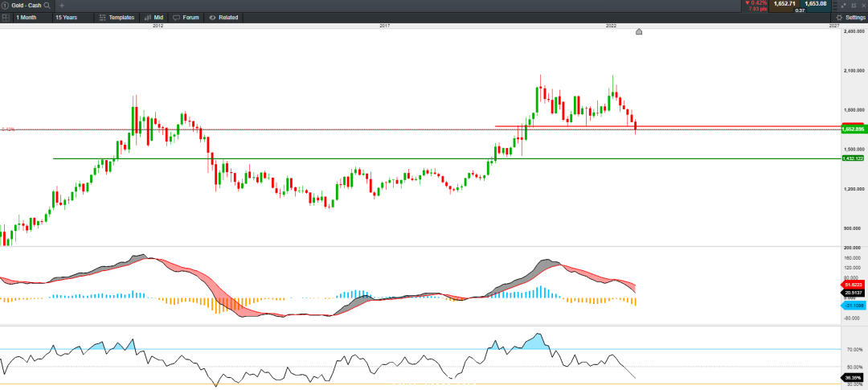868x390 pixels.
Task: Click the Settings gear icon
Action: [x=839, y=17]
